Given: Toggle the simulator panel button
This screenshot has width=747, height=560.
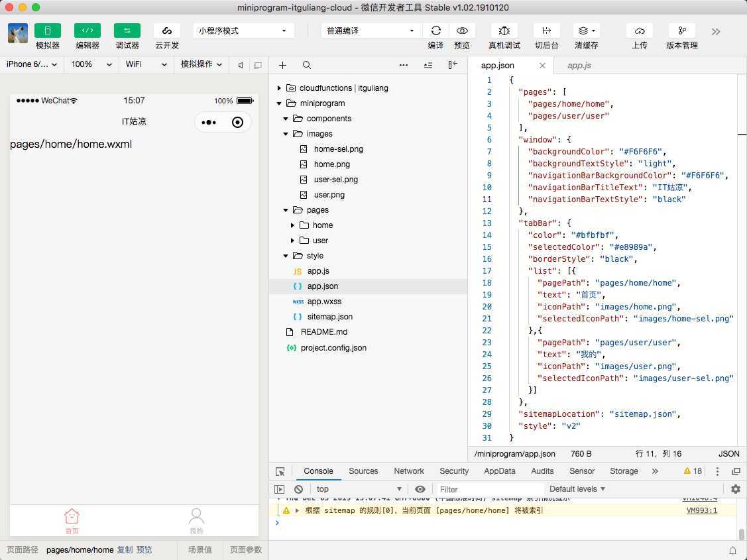Looking at the screenshot, I should (48, 30).
